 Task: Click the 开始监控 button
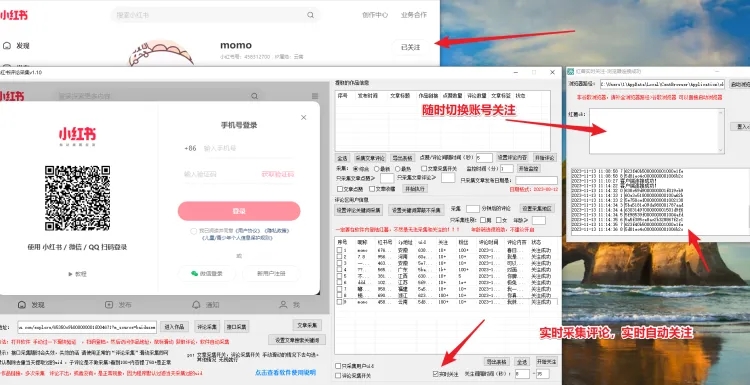click(x=528, y=168)
